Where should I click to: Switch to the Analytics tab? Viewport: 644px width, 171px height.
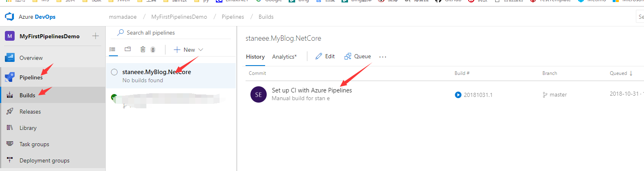(284, 57)
